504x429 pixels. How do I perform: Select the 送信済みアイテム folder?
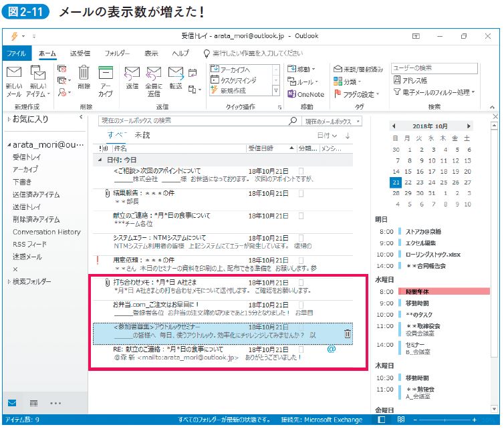pos(36,194)
